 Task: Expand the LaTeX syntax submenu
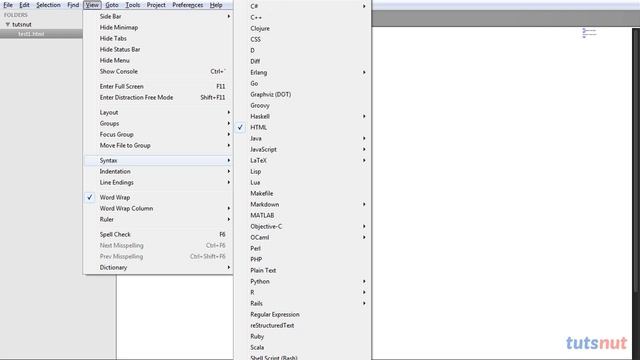[x=302, y=160]
